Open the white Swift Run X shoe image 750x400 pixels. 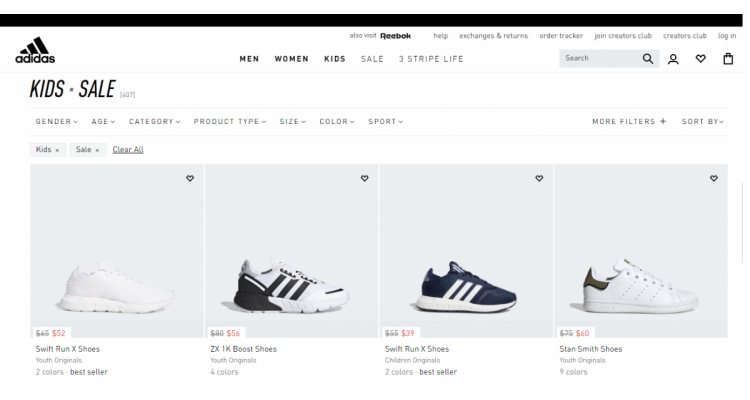pos(117,251)
